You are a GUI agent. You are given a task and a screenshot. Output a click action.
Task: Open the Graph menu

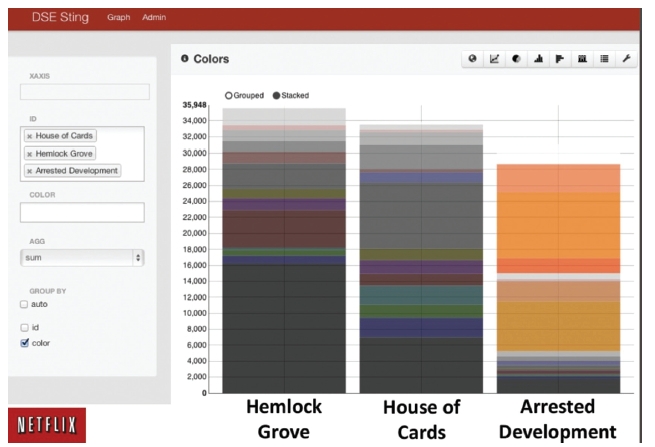pyautogui.click(x=119, y=18)
